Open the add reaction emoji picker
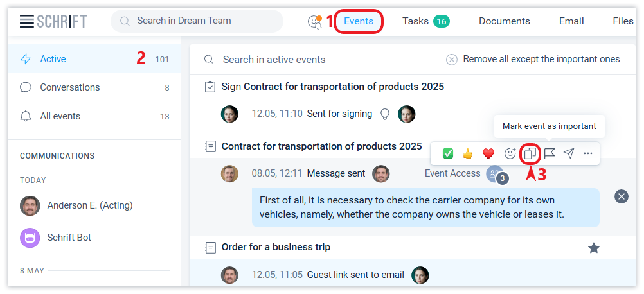The image size is (644, 294). point(510,153)
